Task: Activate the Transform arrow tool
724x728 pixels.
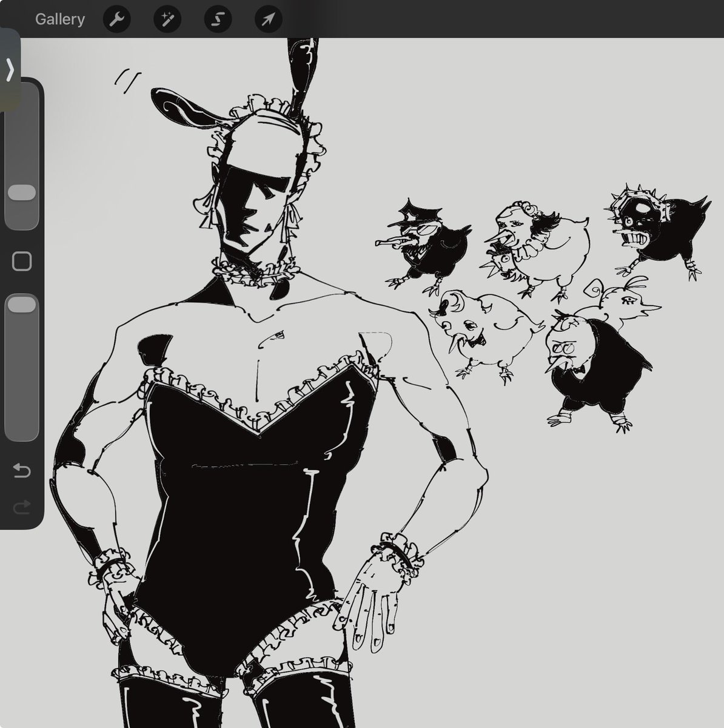Action: click(x=268, y=19)
